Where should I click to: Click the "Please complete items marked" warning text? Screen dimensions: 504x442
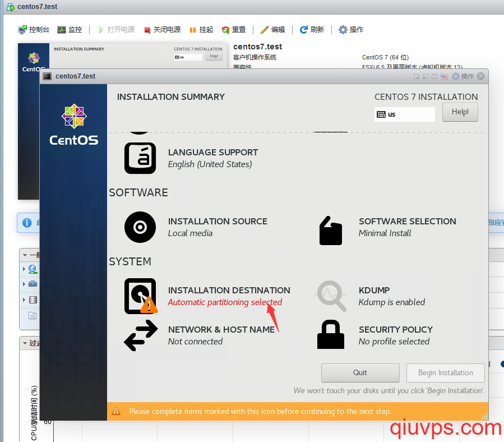(x=260, y=412)
